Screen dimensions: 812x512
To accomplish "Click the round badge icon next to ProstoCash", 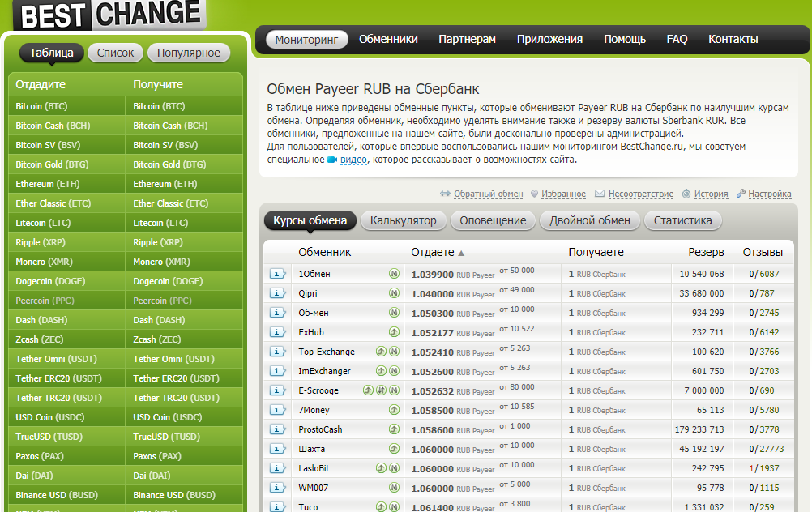I will [x=394, y=429].
